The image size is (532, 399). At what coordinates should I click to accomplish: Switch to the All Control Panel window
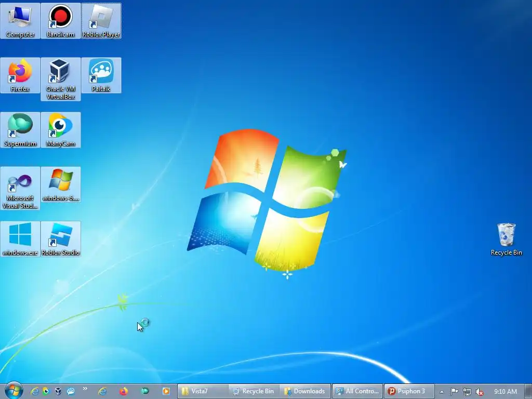[x=357, y=391]
